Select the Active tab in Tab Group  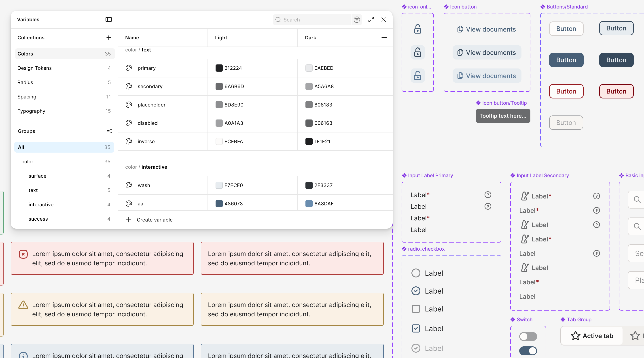click(x=592, y=336)
